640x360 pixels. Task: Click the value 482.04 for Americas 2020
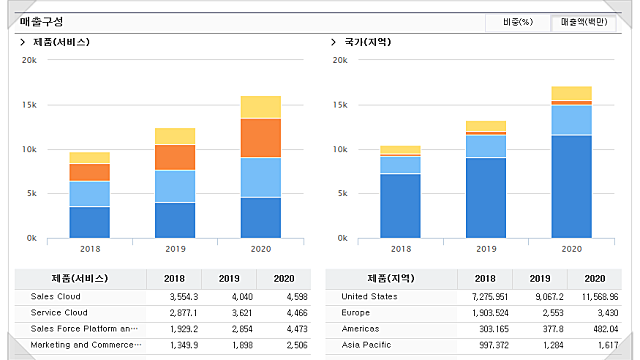[x=606, y=329]
